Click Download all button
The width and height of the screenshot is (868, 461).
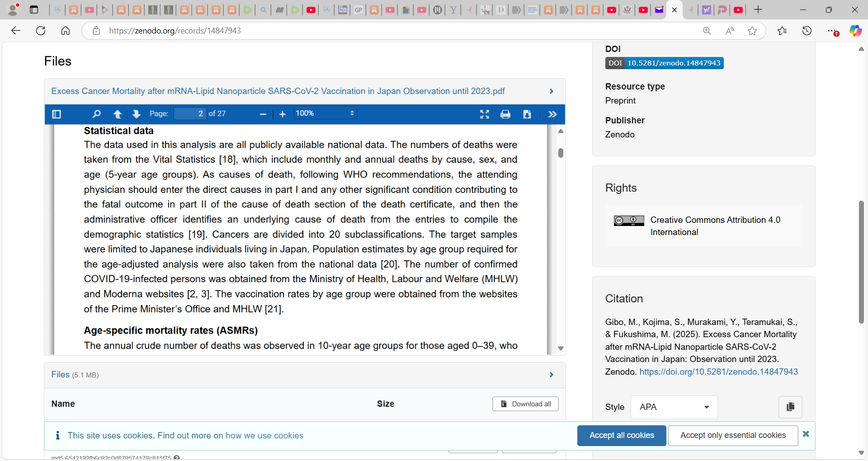pos(525,404)
